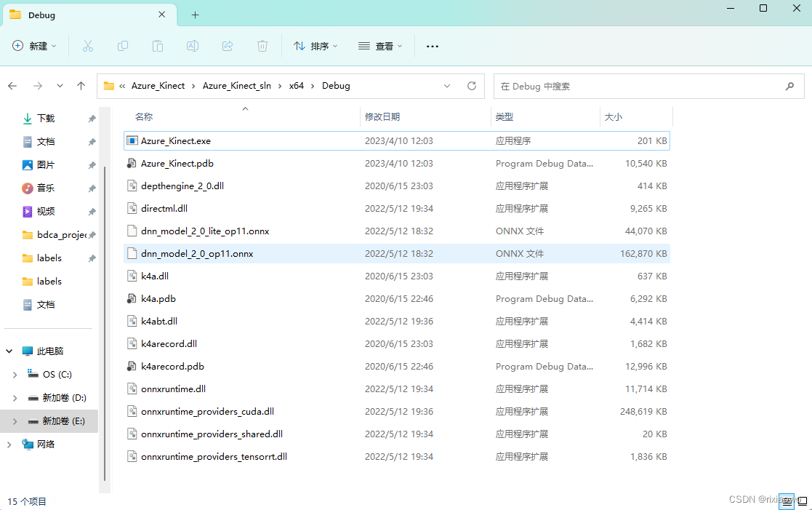Navigate to Azure_Kinect in breadcrumb
The width and height of the screenshot is (812, 510).
[x=158, y=86]
